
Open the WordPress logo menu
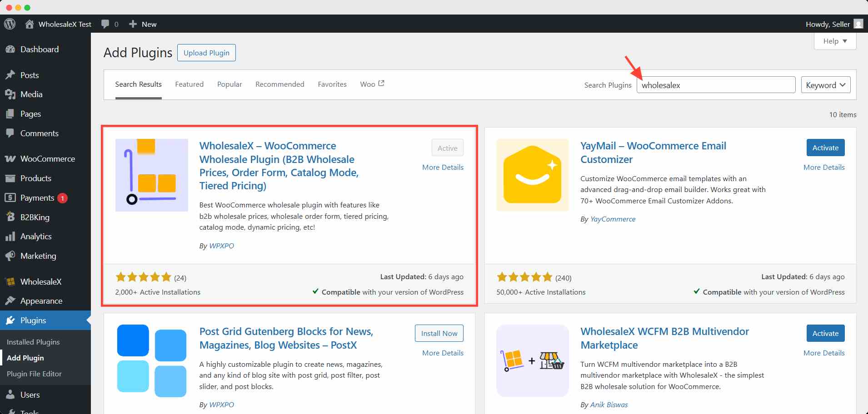pos(10,24)
